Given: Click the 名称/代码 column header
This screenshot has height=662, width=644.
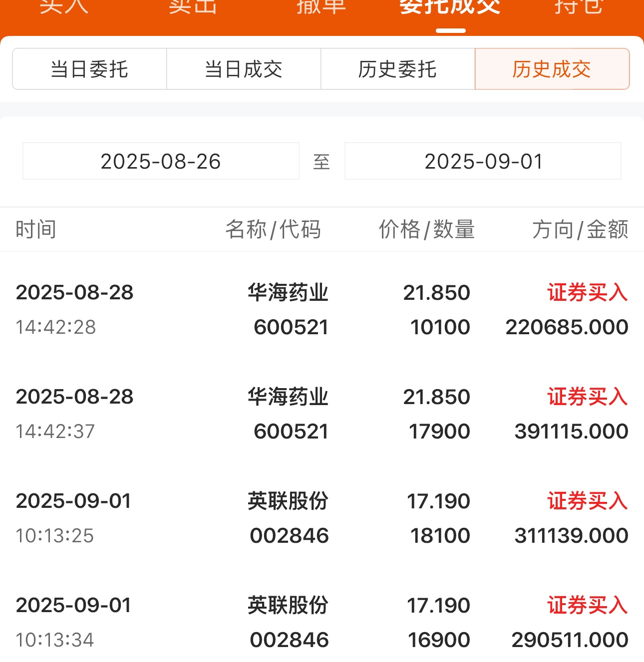Looking at the screenshot, I should coord(273,229).
